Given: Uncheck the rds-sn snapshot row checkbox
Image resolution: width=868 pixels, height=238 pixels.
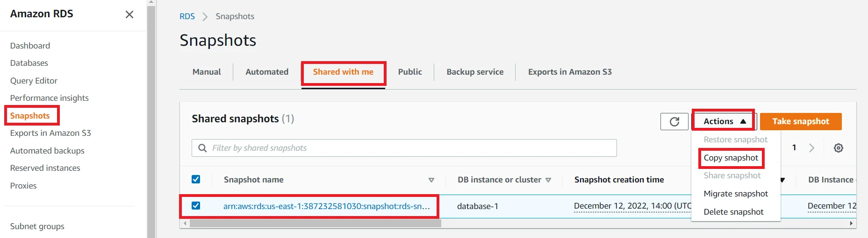Looking at the screenshot, I should point(196,206).
